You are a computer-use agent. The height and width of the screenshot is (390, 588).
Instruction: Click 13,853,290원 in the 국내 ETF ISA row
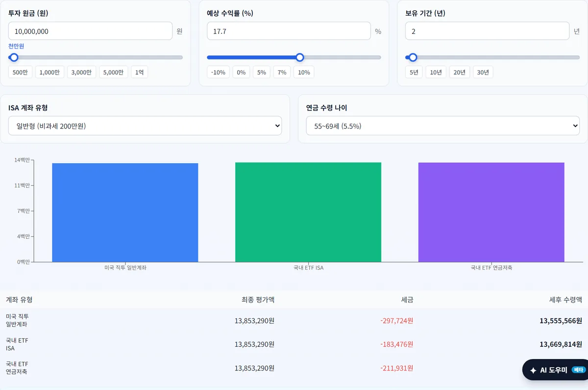click(x=254, y=344)
